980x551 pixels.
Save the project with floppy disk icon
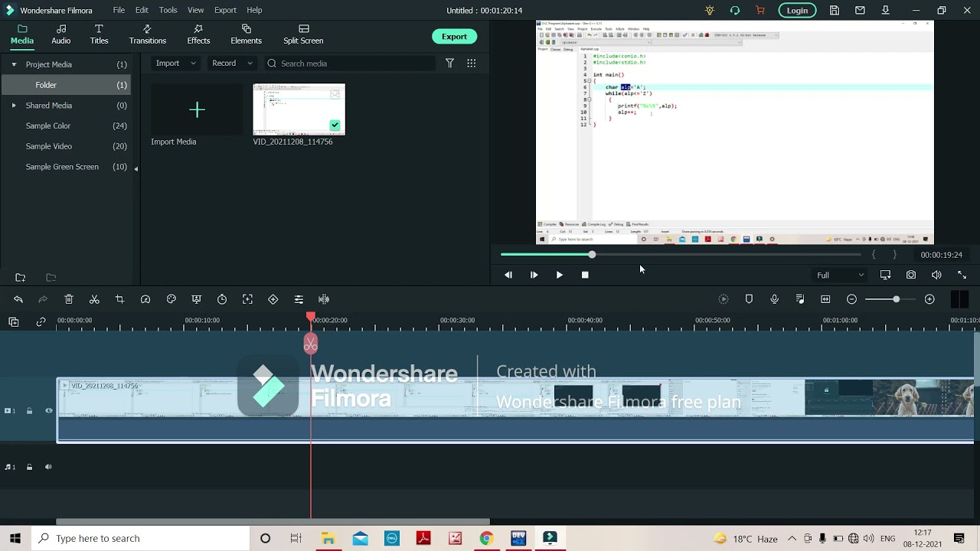(x=835, y=10)
